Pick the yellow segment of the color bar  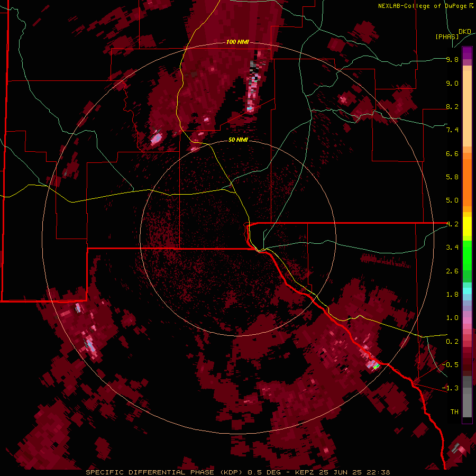coord(467,226)
